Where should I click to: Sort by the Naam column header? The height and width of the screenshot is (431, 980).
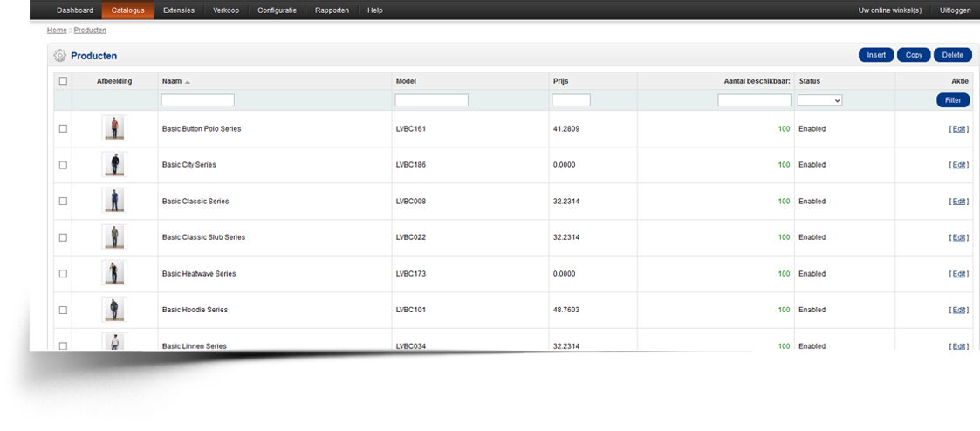point(171,81)
